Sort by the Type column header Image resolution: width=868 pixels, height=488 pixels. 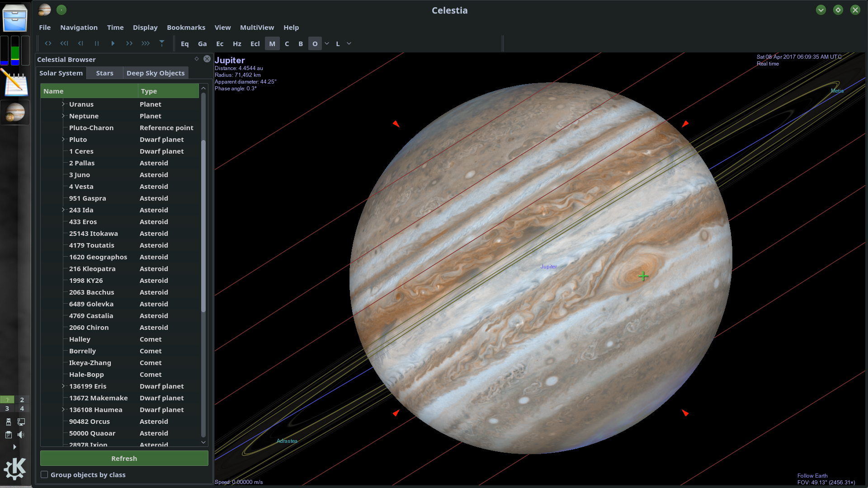coord(168,91)
